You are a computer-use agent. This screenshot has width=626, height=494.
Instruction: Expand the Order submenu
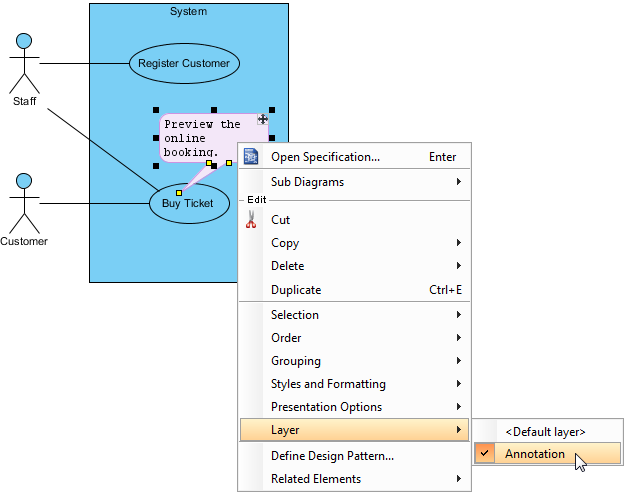tap(355, 338)
